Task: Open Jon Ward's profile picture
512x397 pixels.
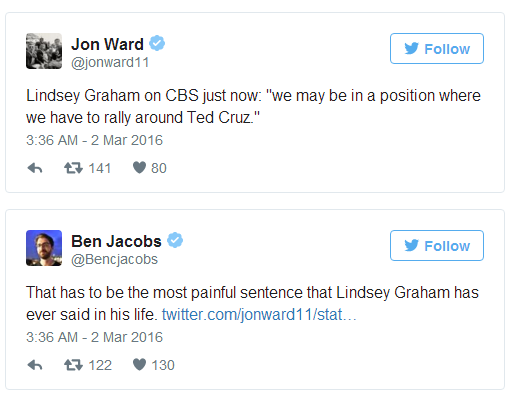Action: pos(44,51)
